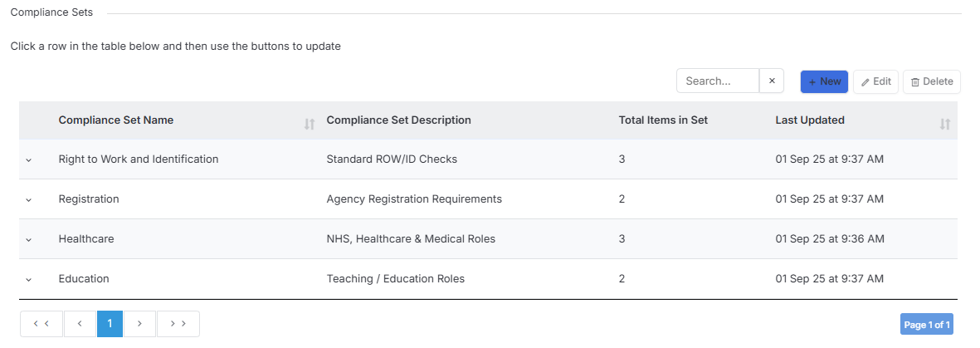Go to the previous page arrow
Viewport: 980px width, 348px height.
[80, 324]
